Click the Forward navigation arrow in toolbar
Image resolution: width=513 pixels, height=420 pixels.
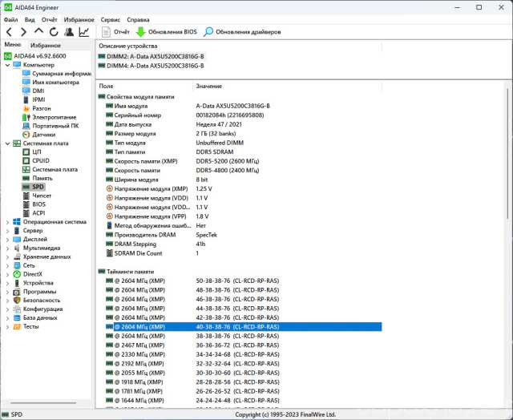coord(24,32)
